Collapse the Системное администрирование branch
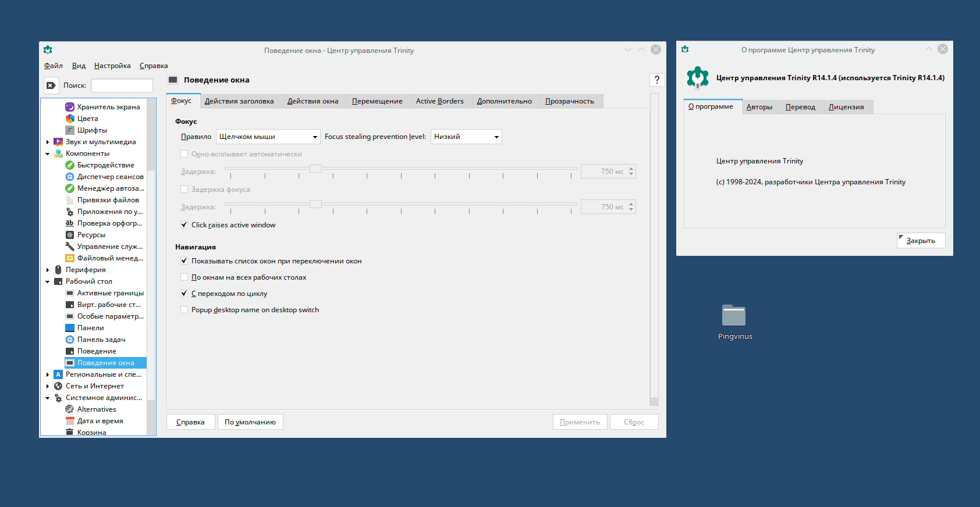 (x=48, y=398)
